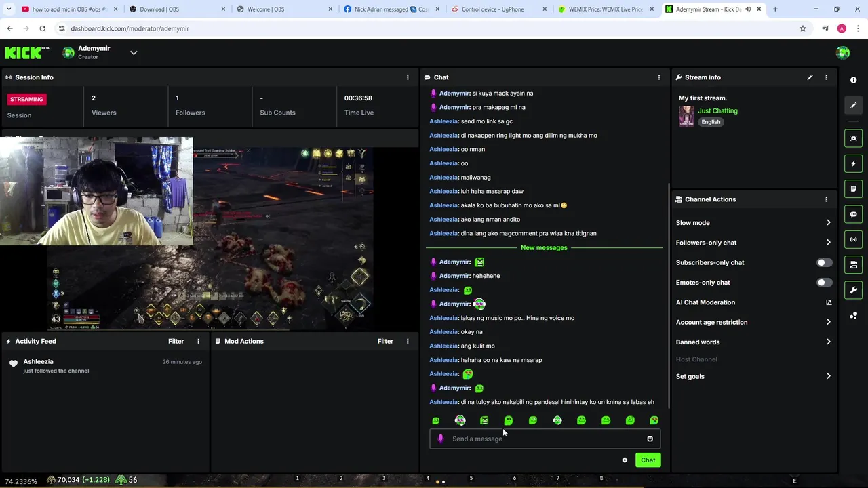Click Ashieezia in Activity Feed
Image resolution: width=868 pixels, height=488 pixels.
tap(38, 362)
